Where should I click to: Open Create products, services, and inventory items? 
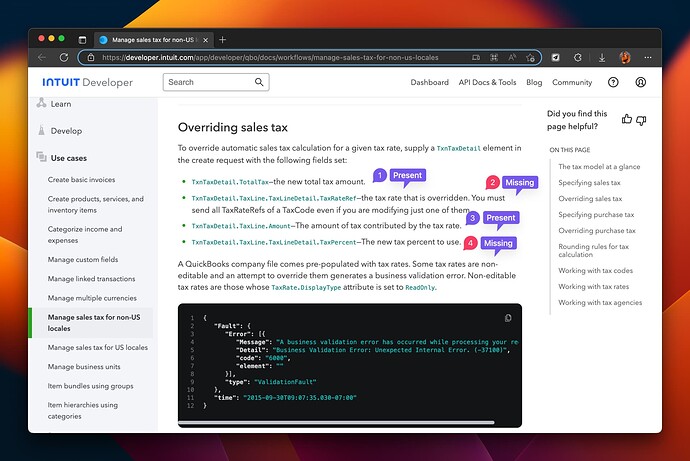point(95,204)
